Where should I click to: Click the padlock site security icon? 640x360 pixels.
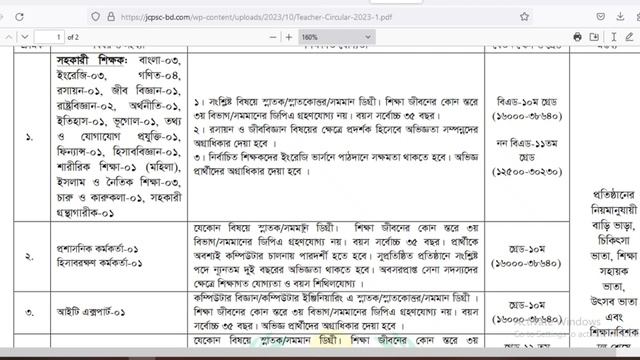pyautogui.click(x=111, y=17)
